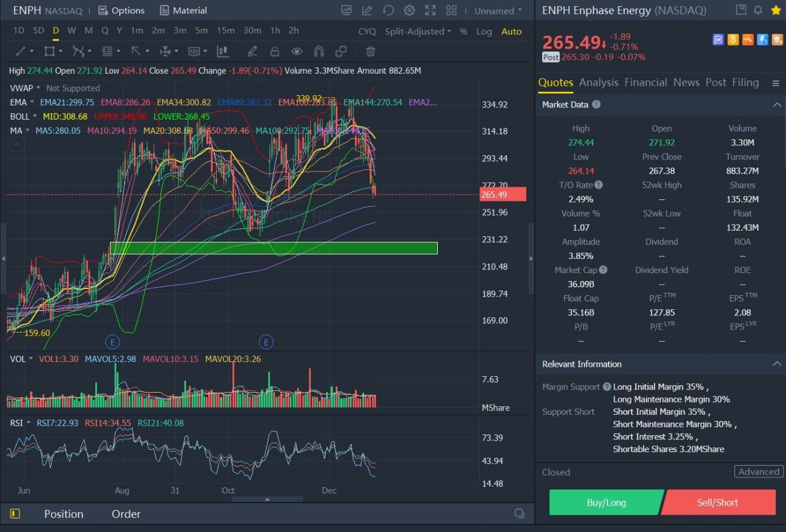Select the magnet snap tool
786x532 pixels.
[319, 52]
